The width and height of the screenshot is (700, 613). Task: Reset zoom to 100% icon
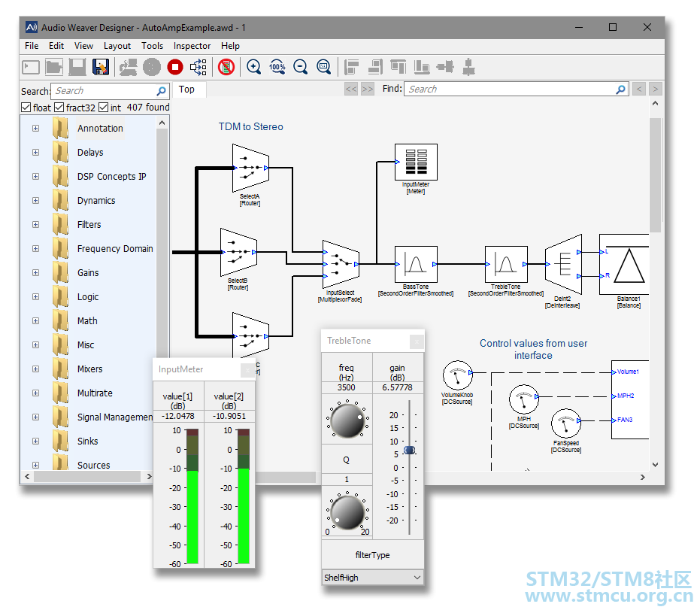277,68
